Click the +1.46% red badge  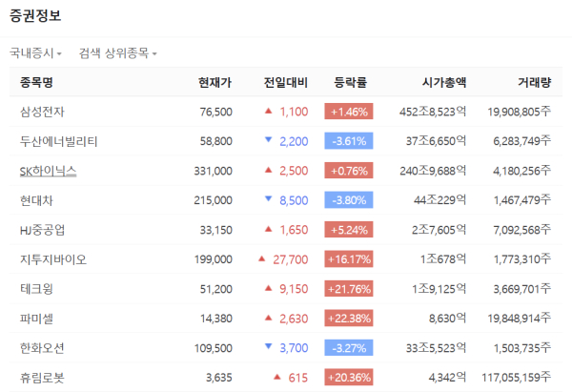[x=348, y=112]
